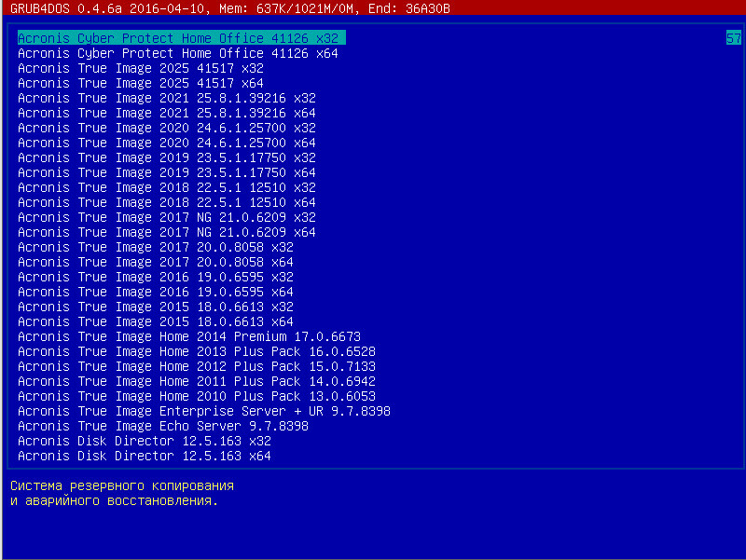Select True Image 2018 22.5.1 12510 x32

[167, 187]
